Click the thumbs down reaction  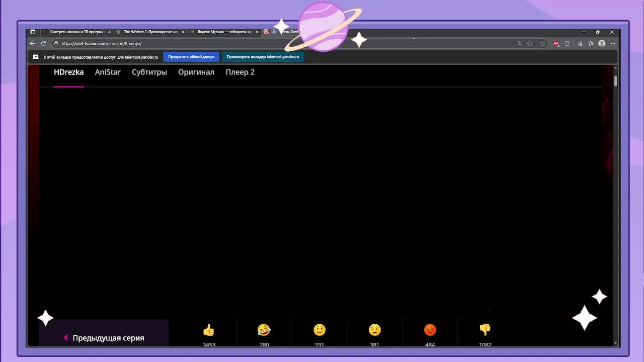[x=485, y=330]
